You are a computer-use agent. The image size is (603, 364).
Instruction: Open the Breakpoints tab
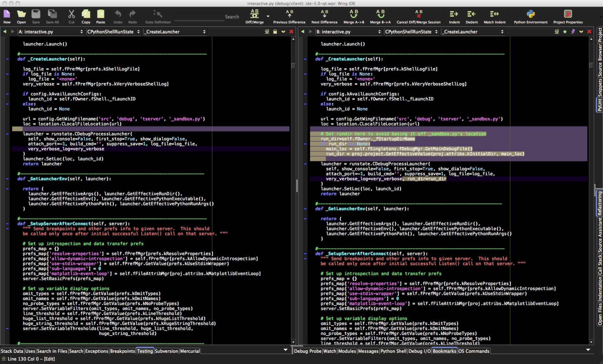(122, 351)
